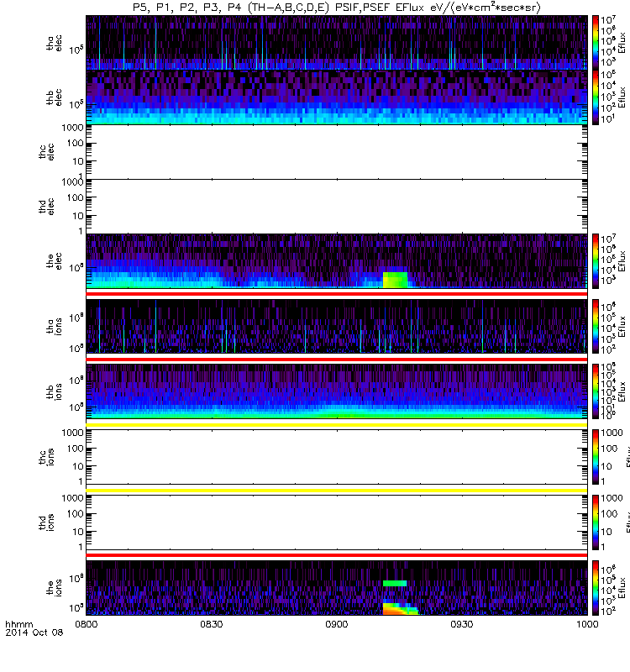Click the green band in thb ions spectrogram
This screenshot has height=672, width=630.
pyautogui.click(x=337, y=414)
